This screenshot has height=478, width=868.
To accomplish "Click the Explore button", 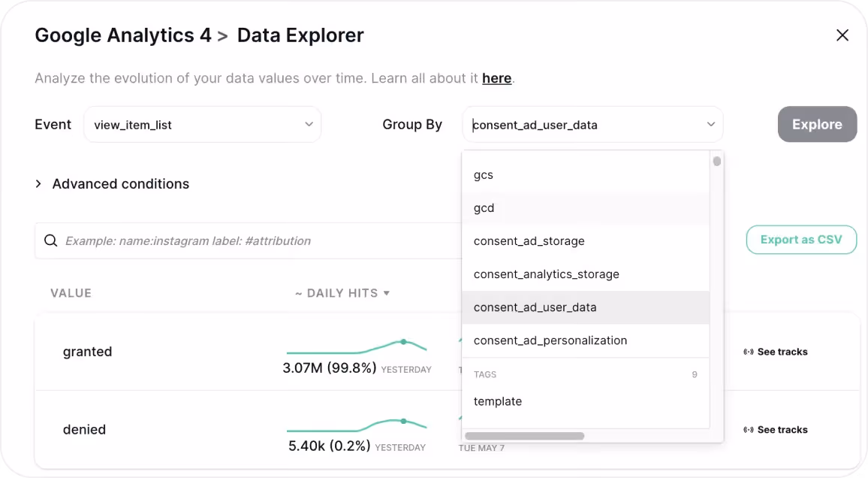I will [x=817, y=124].
